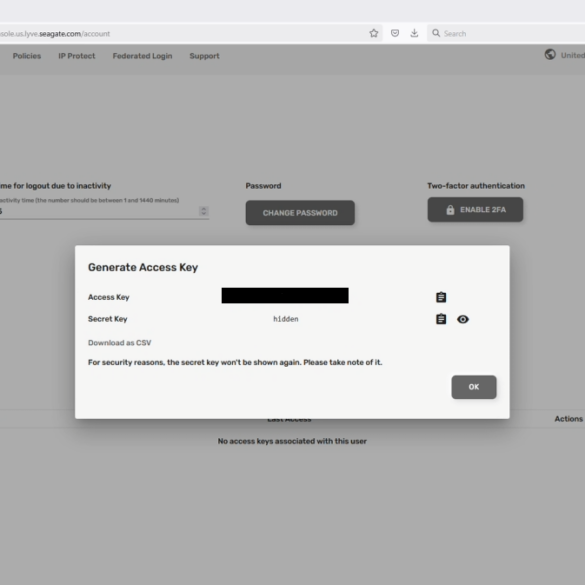The image size is (585, 585).
Task: Select the region globe icon
Action: [x=550, y=54]
